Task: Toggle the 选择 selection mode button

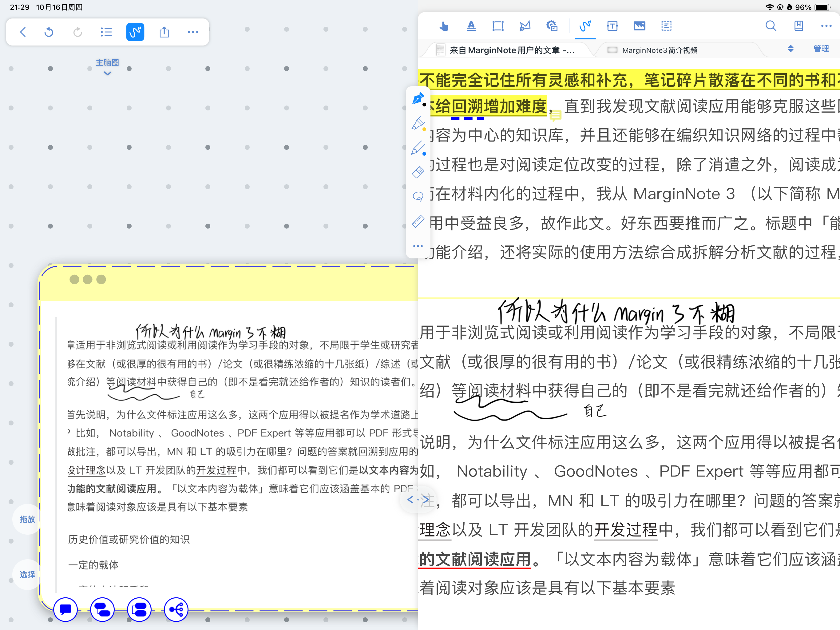Action: coord(27,575)
